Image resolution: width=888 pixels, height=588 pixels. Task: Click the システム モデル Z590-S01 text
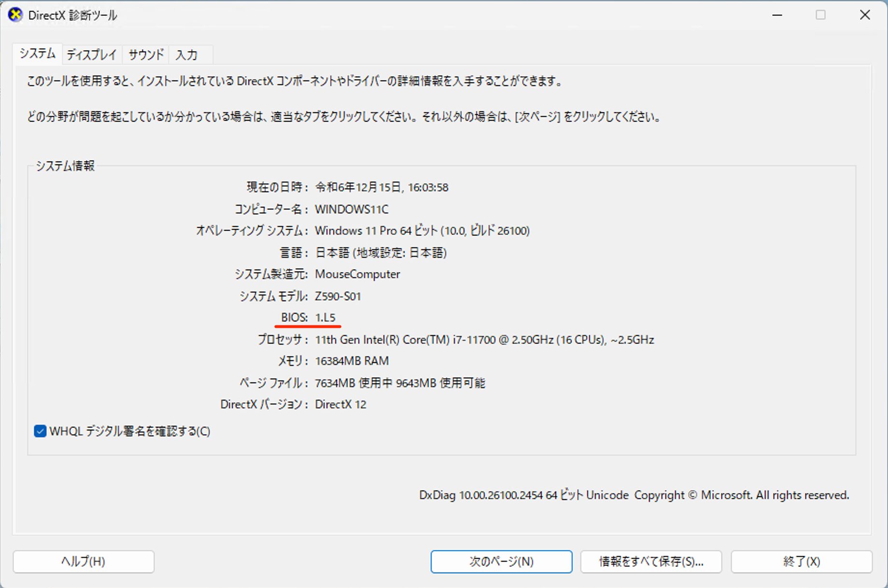338,296
